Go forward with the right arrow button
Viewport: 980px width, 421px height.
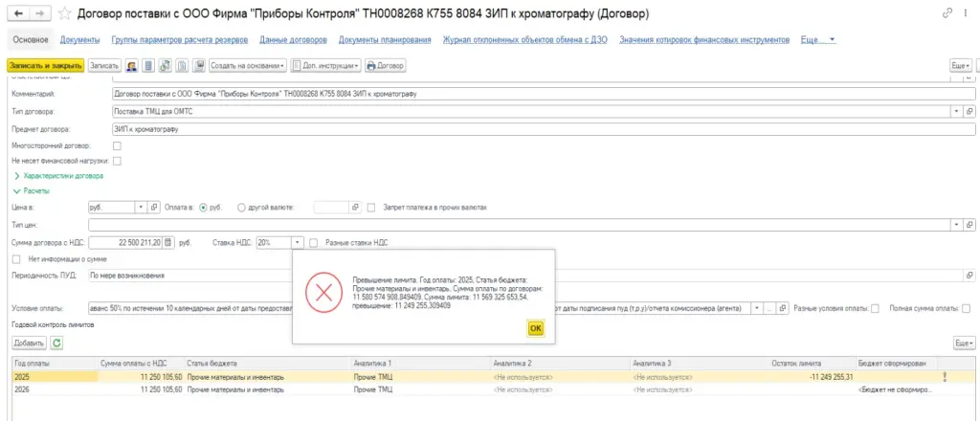pos(38,13)
